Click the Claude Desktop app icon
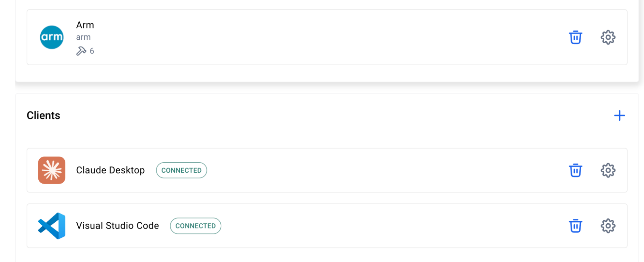The width and height of the screenshot is (644, 262). tap(52, 170)
